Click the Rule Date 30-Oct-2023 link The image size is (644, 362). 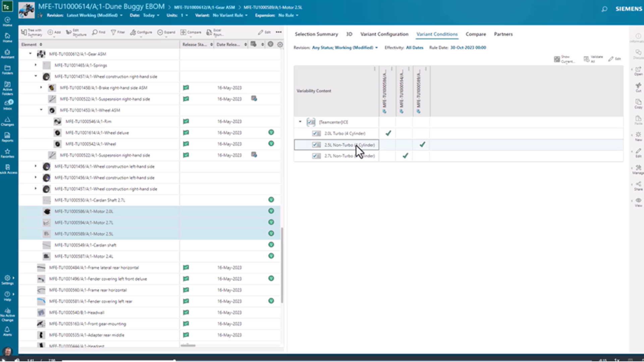pyautogui.click(x=468, y=48)
